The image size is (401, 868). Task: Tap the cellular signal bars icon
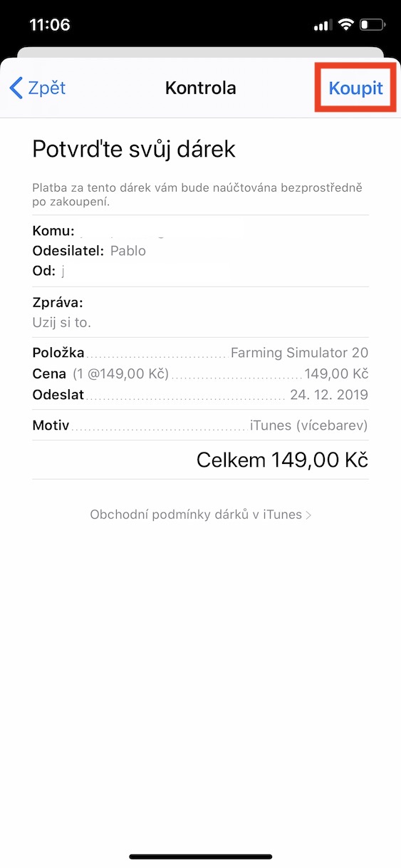coord(323,26)
